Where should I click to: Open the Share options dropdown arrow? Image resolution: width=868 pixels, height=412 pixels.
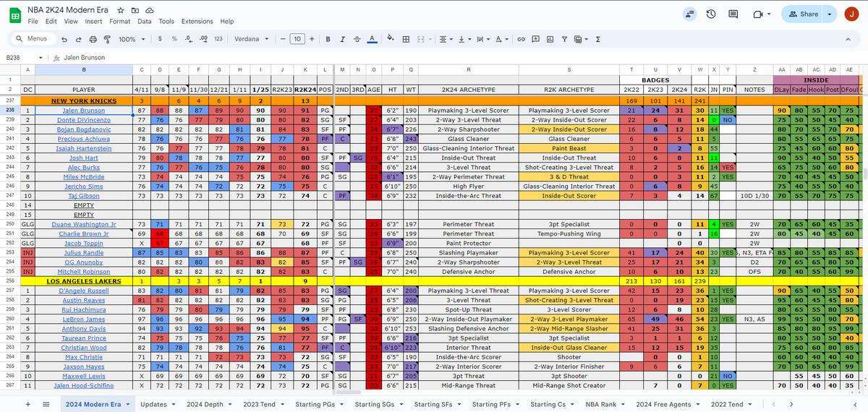pyautogui.click(x=829, y=14)
